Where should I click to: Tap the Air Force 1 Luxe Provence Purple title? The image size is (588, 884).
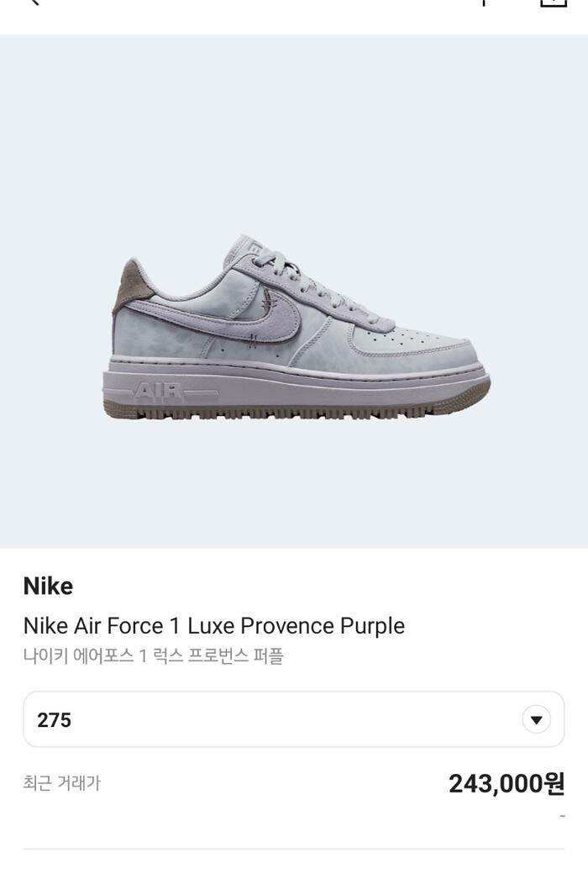pos(214,626)
